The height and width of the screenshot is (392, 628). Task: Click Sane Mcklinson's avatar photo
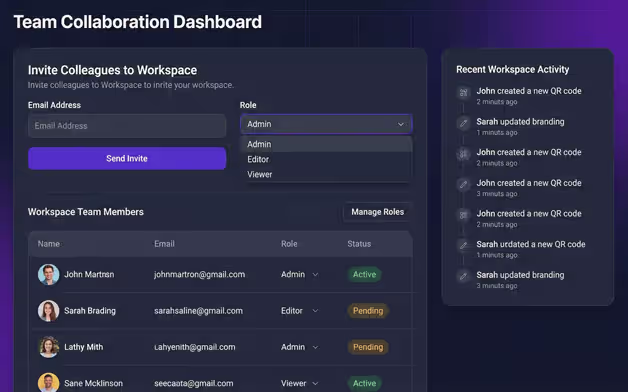coord(48,383)
